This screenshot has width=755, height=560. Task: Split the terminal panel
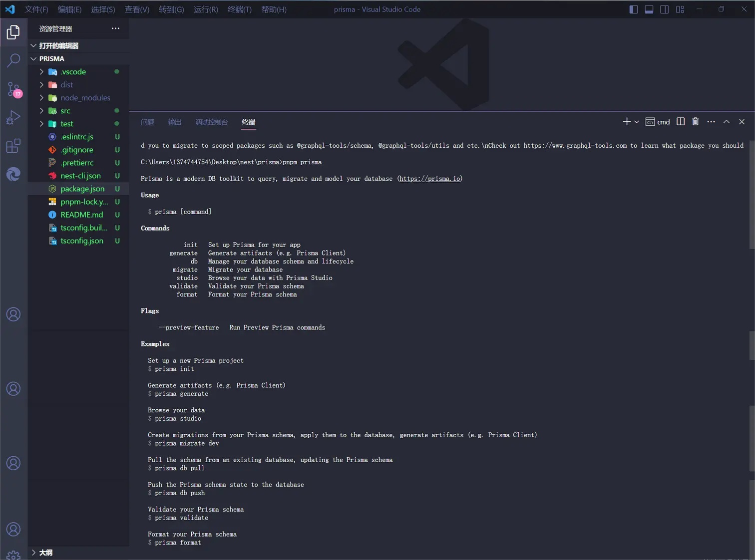(680, 122)
